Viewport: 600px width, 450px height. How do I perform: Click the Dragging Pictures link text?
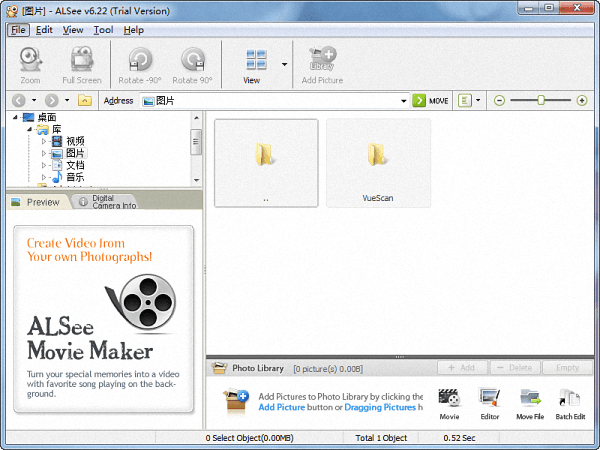[380, 407]
